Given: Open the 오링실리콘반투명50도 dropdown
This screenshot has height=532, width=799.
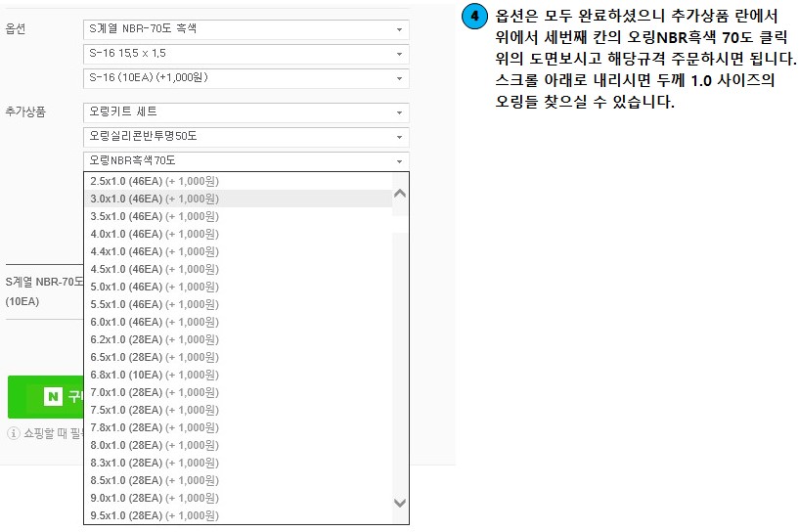Looking at the screenshot, I should (x=245, y=137).
